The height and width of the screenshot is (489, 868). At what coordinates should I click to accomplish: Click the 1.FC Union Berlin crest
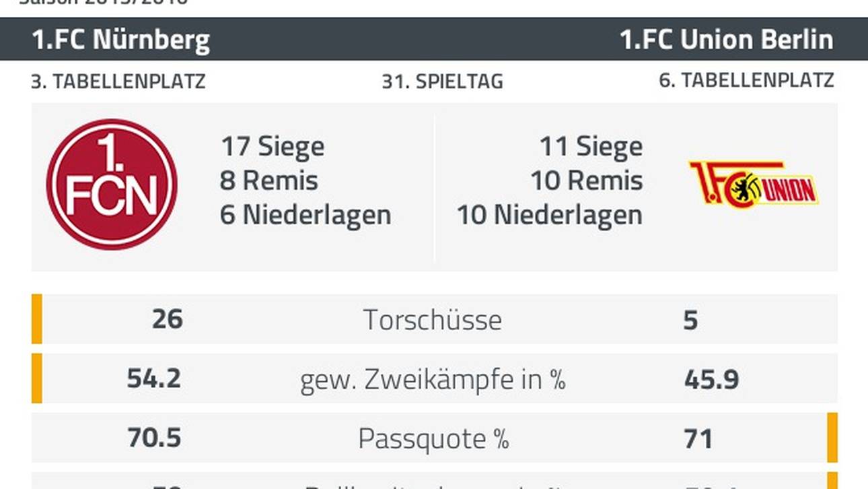[x=753, y=183]
